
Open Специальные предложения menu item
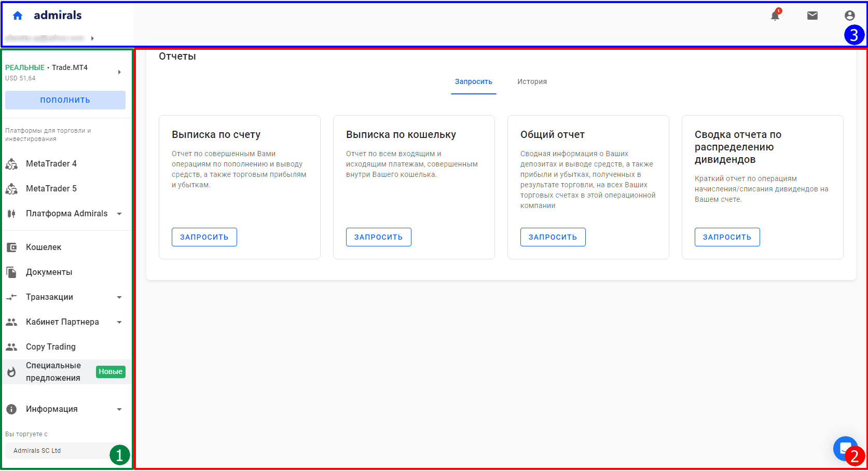(53, 372)
